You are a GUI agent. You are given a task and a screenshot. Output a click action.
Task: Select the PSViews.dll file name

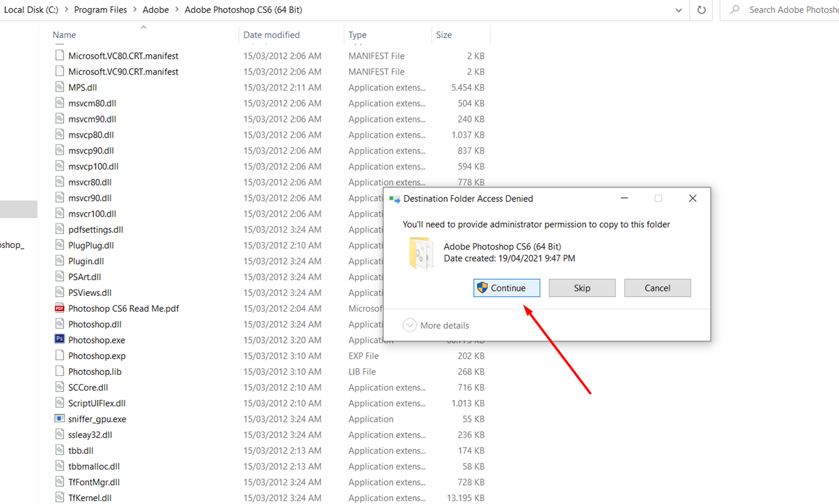[x=89, y=292]
